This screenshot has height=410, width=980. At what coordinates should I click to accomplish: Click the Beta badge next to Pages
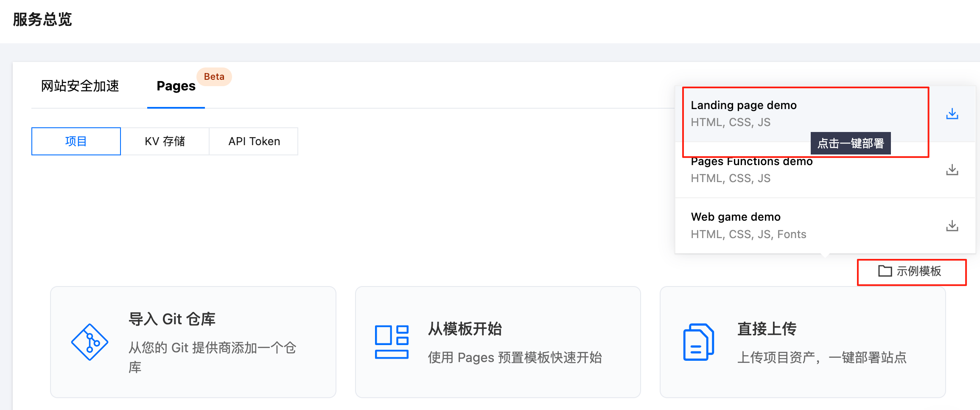click(214, 77)
